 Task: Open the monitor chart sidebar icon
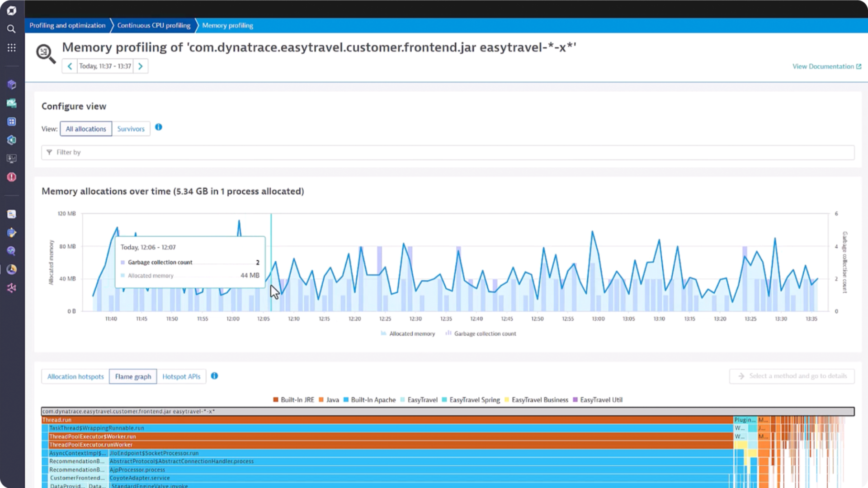[x=12, y=159]
